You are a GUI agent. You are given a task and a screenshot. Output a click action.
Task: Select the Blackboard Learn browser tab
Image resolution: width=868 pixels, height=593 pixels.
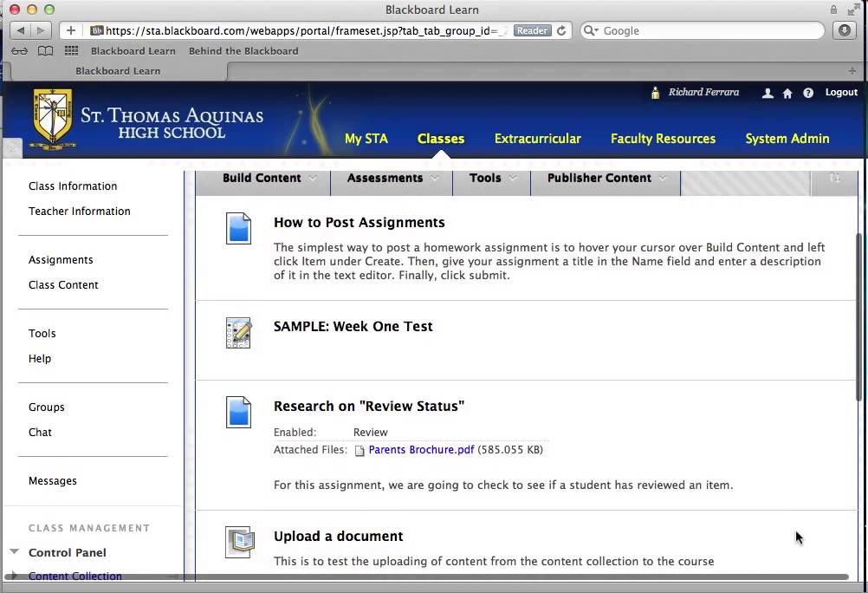click(118, 71)
